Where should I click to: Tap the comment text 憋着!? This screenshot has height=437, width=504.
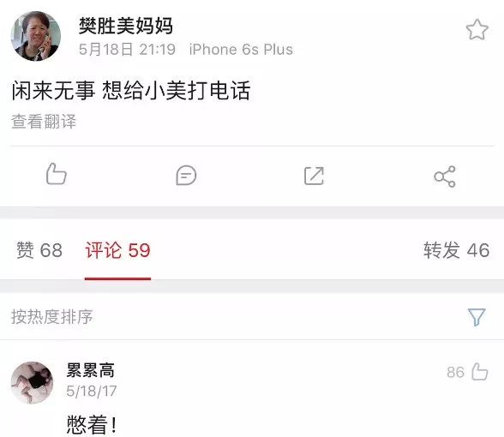pos(92,424)
